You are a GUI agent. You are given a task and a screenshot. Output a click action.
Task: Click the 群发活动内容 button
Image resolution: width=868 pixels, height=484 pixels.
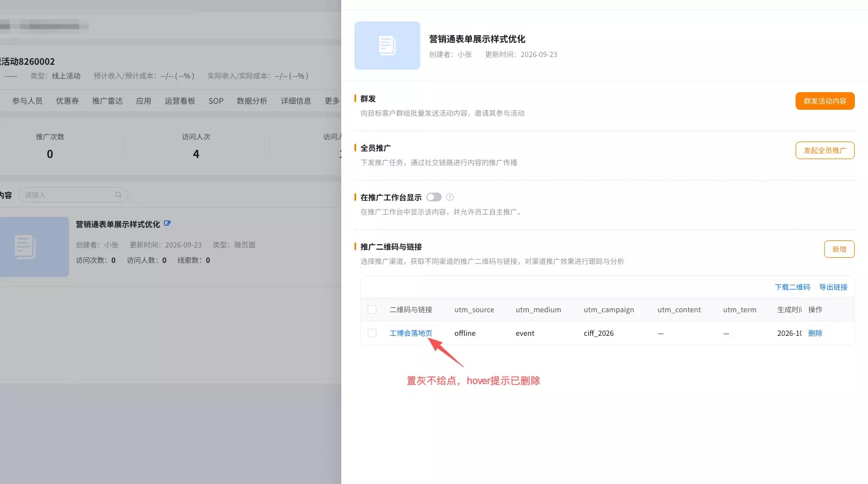click(x=825, y=101)
